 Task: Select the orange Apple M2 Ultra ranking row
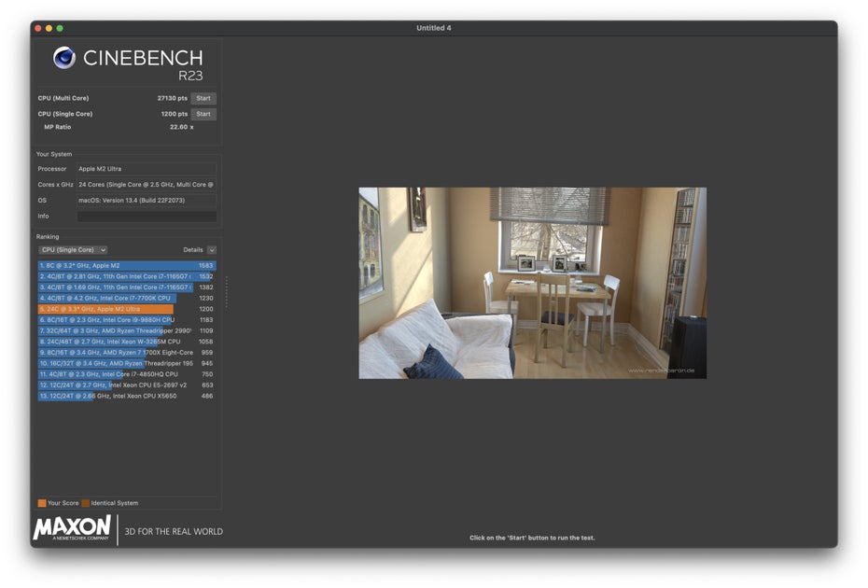click(126, 309)
